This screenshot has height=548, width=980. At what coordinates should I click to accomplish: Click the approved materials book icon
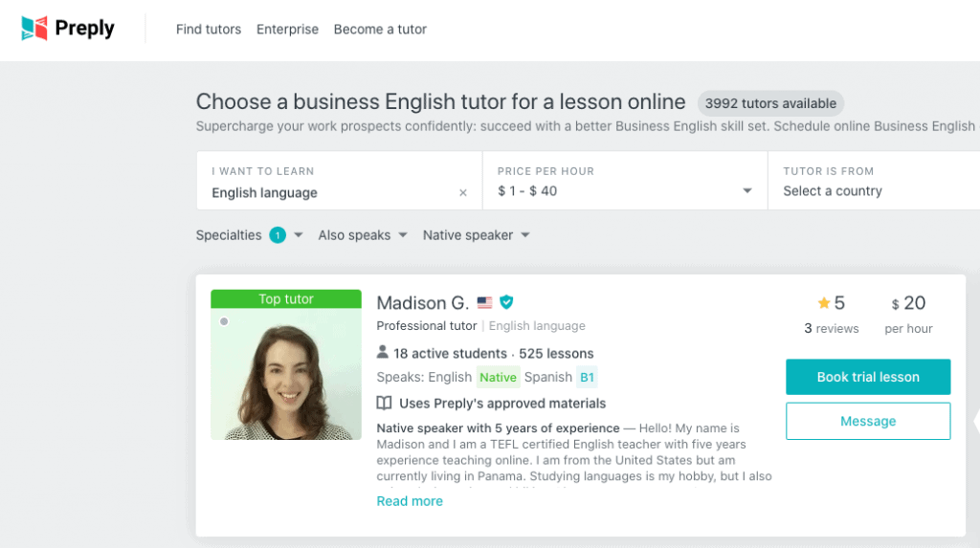(384, 404)
